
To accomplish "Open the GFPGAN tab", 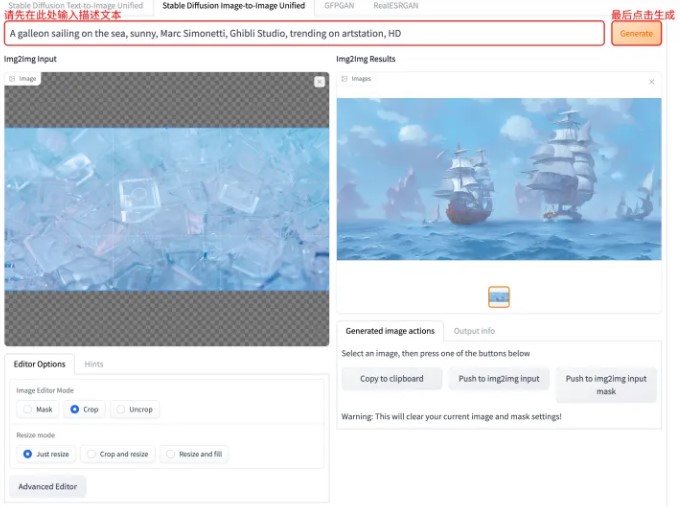I will 339,6.
